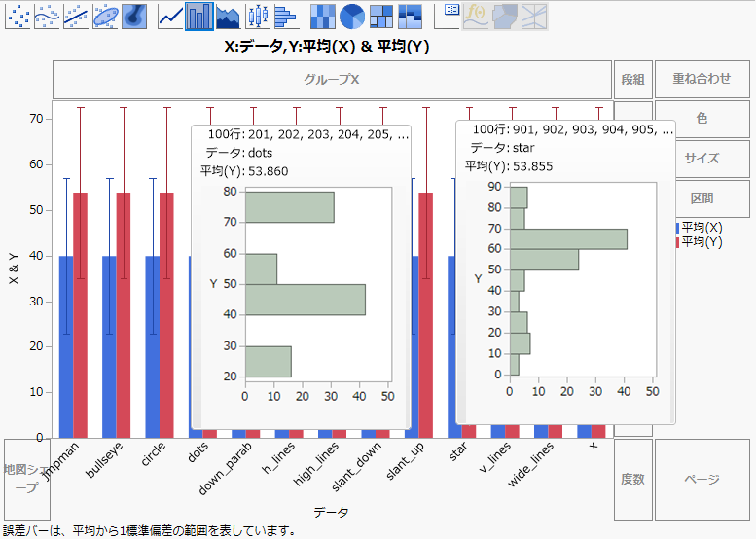The height and width of the screenshot is (539, 756).
Task: Click the 段組 drop zone
Action: (x=632, y=80)
